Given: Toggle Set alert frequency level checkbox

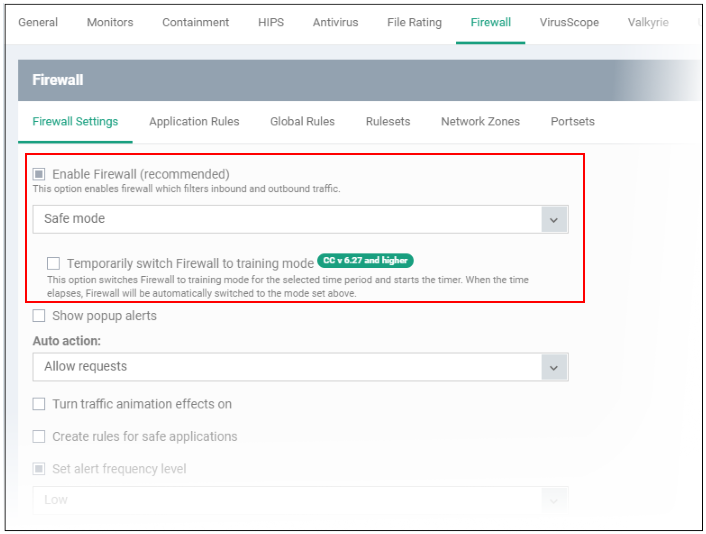Looking at the screenshot, I should (39, 469).
